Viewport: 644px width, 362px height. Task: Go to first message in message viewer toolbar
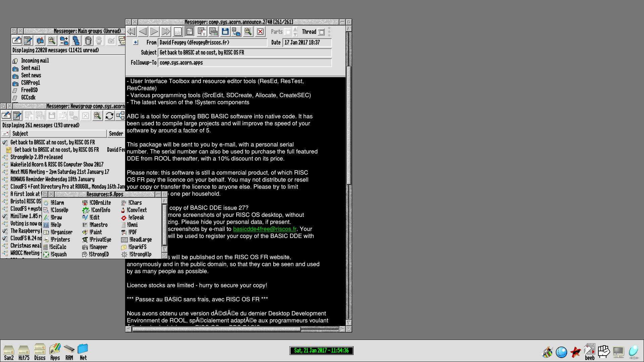tap(131, 32)
